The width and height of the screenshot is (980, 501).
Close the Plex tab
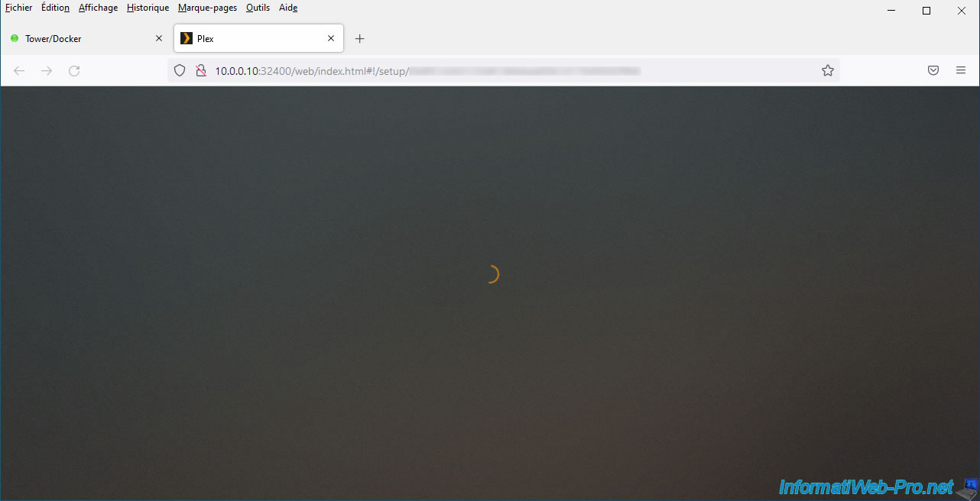331,38
